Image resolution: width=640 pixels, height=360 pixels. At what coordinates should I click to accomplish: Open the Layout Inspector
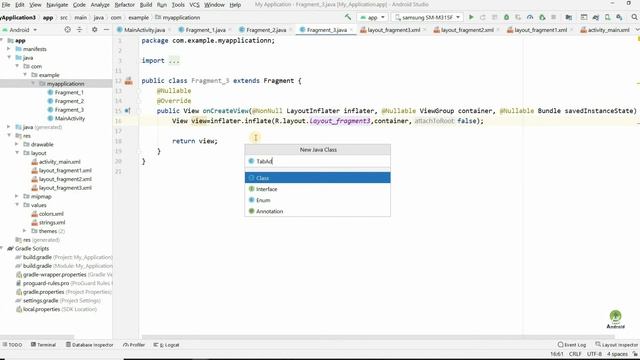pos(617,344)
